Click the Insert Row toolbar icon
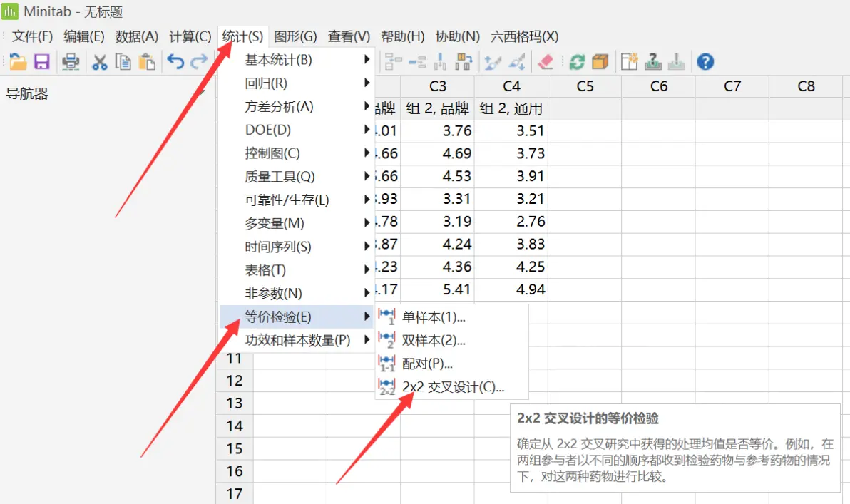The width and height of the screenshot is (850, 504). point(417,62)
